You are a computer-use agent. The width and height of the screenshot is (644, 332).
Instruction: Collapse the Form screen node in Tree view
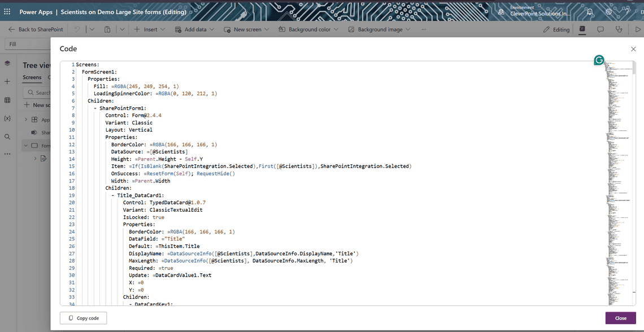[x=27, y=145]
